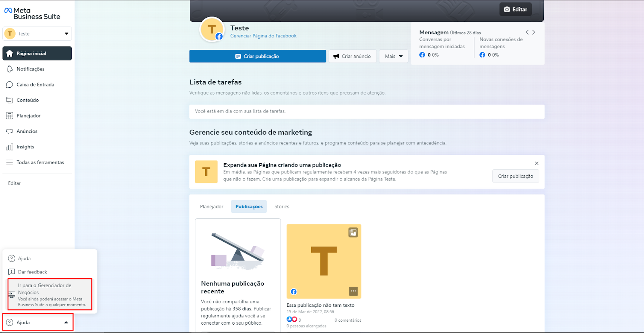Click 'Você está em dia' task list message
Image resolution: width=644 pixels, height=333 pixels.
tap(240, 111)
